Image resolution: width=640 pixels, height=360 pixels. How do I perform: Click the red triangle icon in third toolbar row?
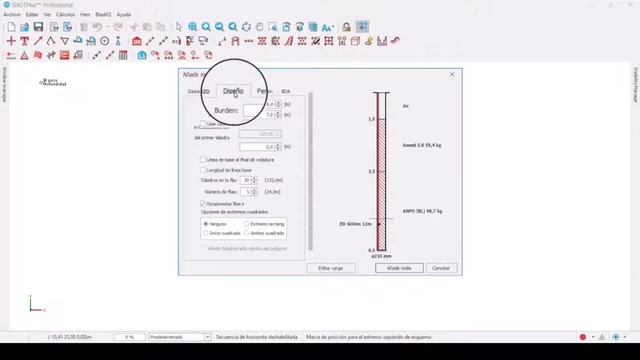pyautogui.click(x=24, y=55)
